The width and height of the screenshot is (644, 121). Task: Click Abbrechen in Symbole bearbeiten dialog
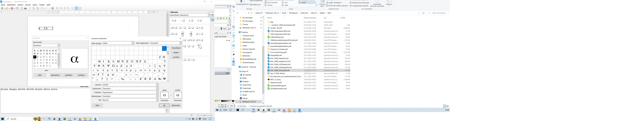pyautogui.click(x=176, y=105)
